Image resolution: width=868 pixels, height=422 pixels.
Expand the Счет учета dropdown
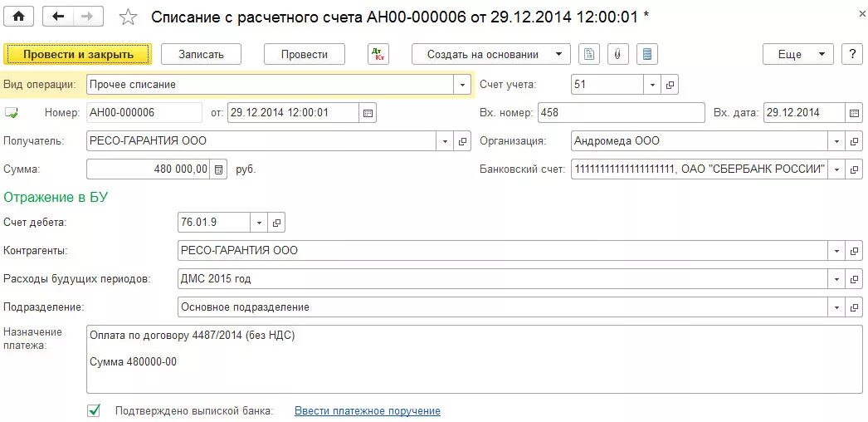(652, 85)
